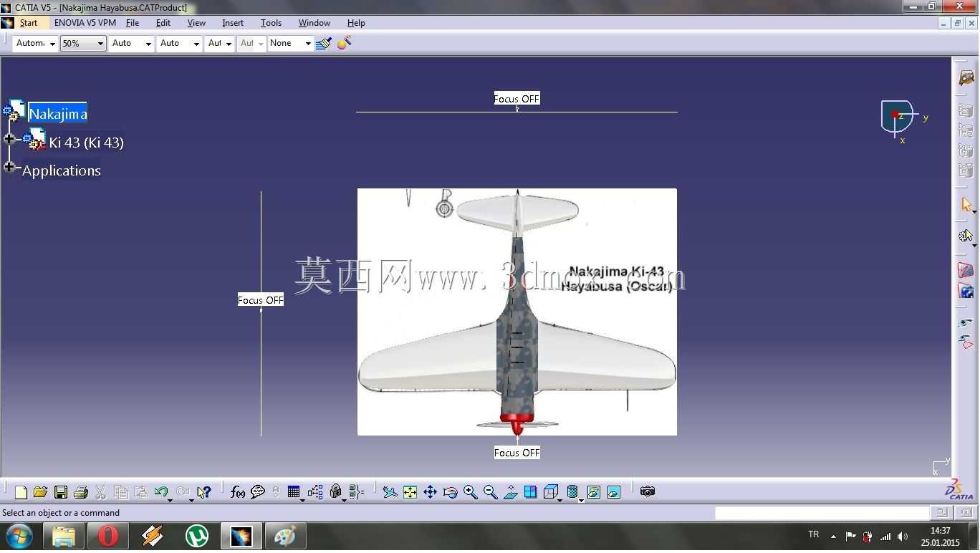Open the Formula f(x) tool
Image resolution: width=980 pixels, height=553 pixels.
coord(238,492)
